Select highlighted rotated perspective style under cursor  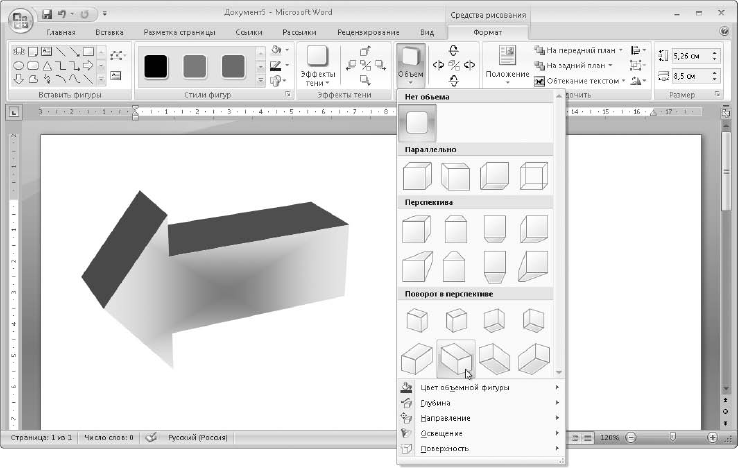(x=456, y=359)
